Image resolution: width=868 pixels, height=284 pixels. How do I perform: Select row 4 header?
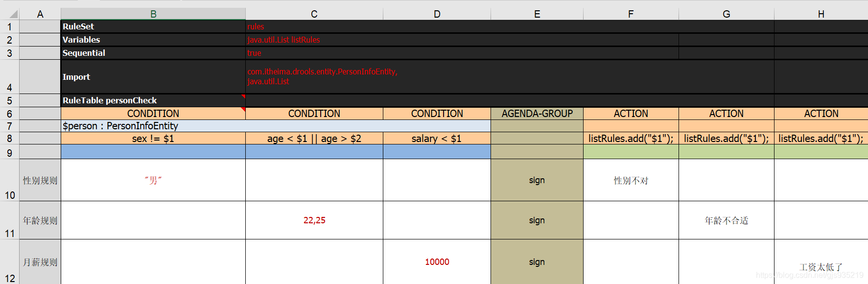(10, 77)
